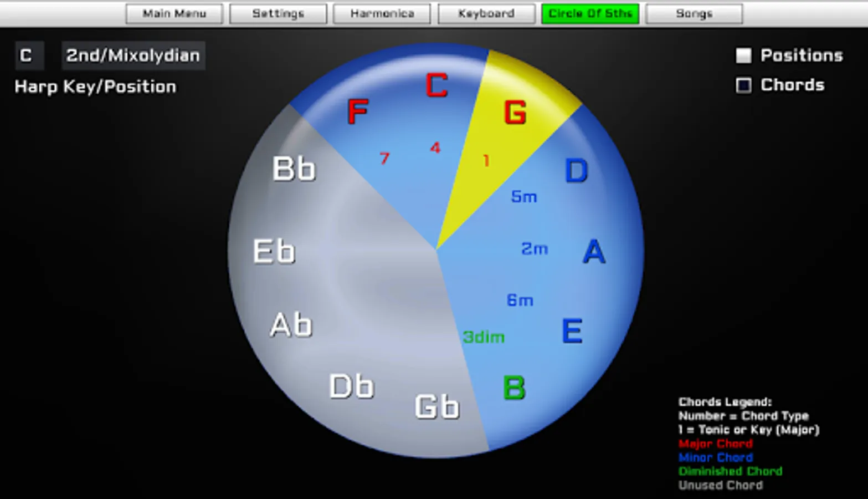Click the red 4 chord number

click(x=435, y=148)
